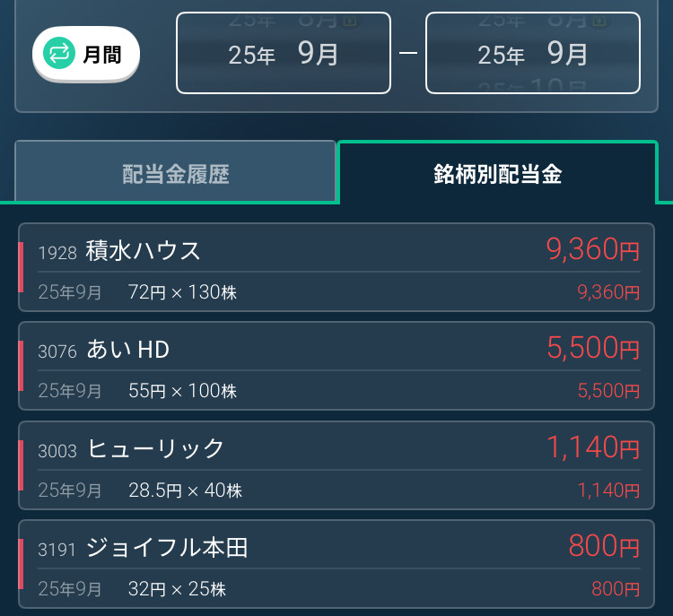This screenshot has height=616, width=673.
Task: Click the red marker beside ヒューリック
Action: tap(21, 464)
